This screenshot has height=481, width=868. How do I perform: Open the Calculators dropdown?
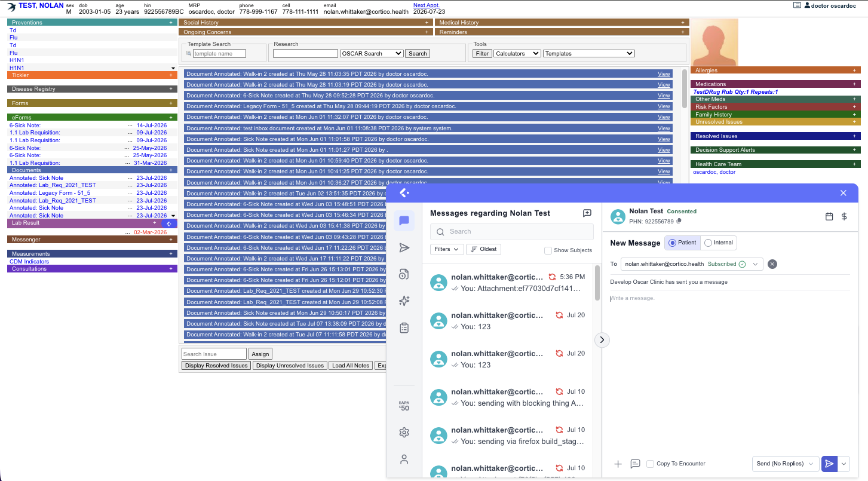pyautogui.click(x=517, y=54)
